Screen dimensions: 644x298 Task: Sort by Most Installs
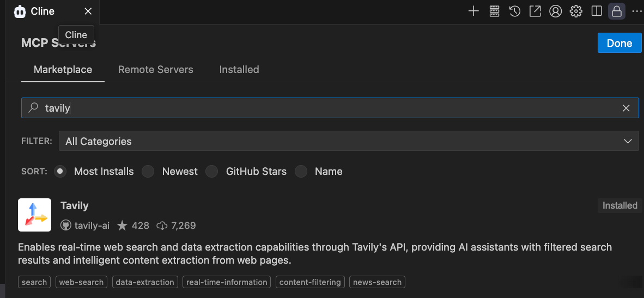(60, 171)
